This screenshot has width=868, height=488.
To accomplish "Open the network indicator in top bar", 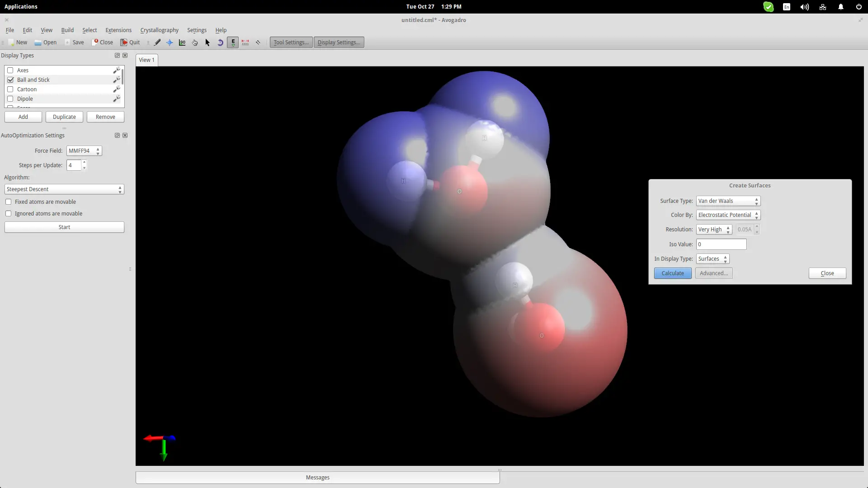I will coord(823,7).
